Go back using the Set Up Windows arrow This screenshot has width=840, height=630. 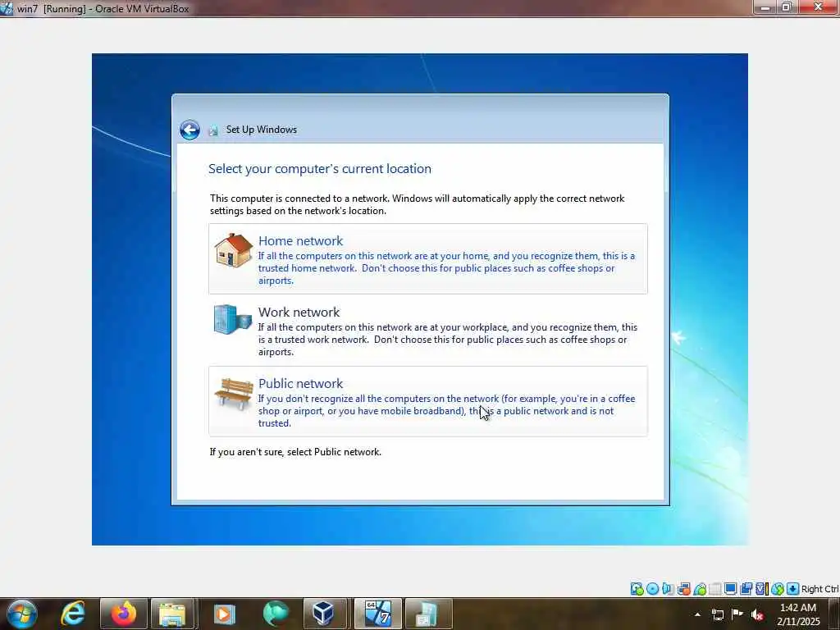(189, 130)
